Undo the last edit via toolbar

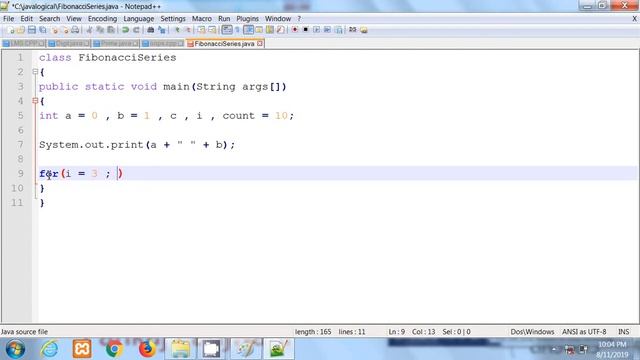(x=126, y=30)
